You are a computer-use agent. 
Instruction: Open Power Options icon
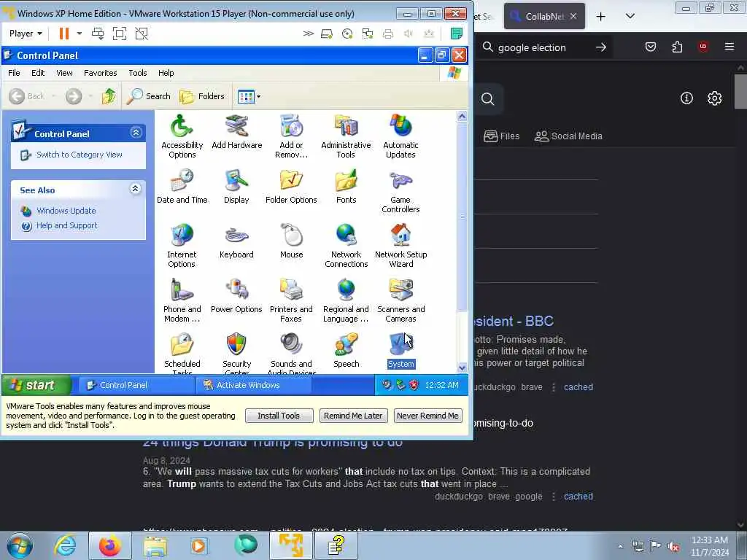click(237, 296)
